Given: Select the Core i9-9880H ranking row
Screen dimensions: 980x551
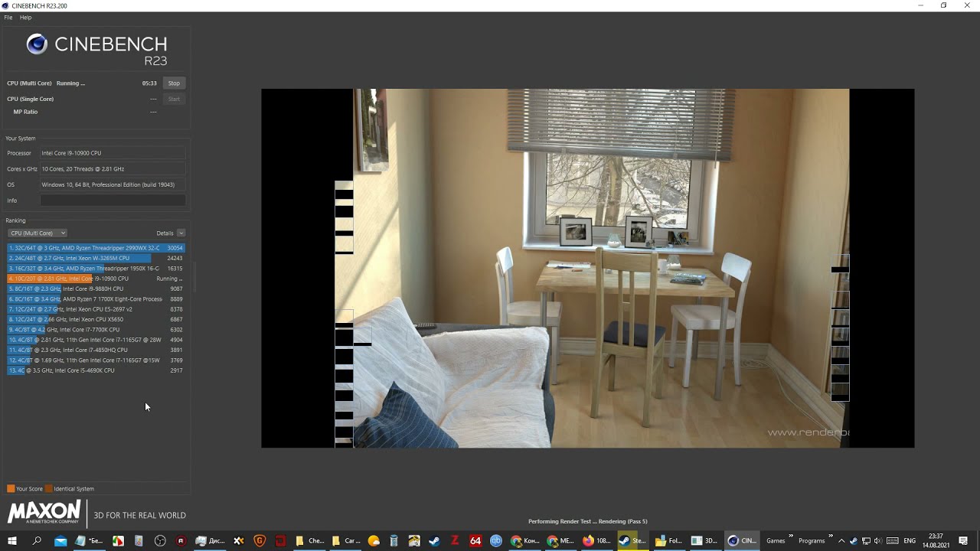Looking at the screenshot, I should pyautogui.click(x=96, y=289).
